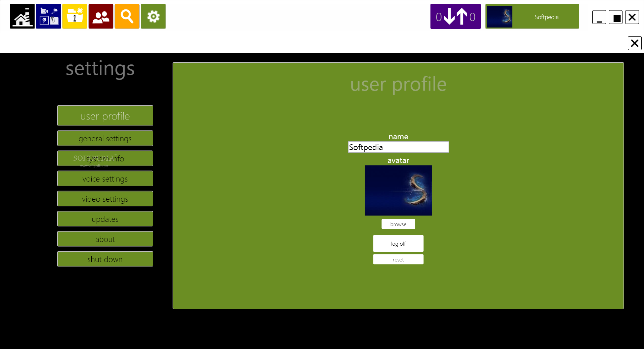644x349 pixels.
Task: Open the general settings section
Action: (105, 138)
